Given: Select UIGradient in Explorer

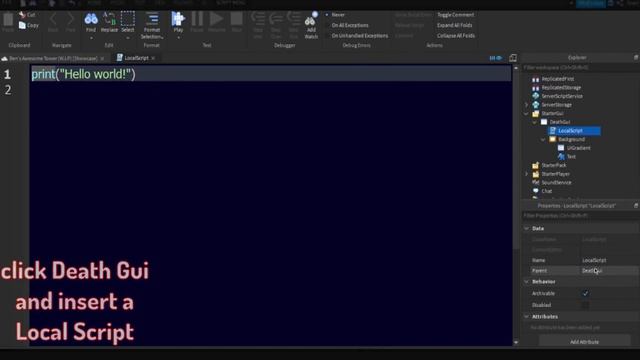Looking at the screenshot, I should (578, 148).
